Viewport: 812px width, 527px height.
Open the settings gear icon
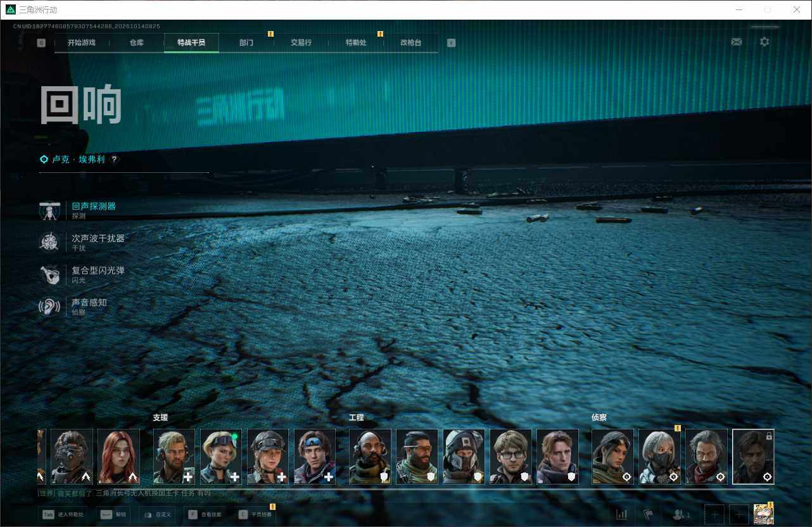pyautogui.click(x=764, y=42)
